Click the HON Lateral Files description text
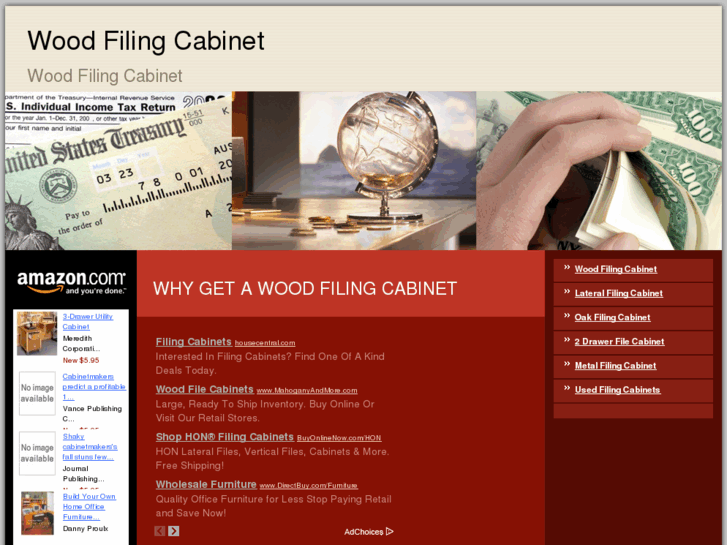The height and width of the screenshot is (545, 727). (x=272, y=458)
